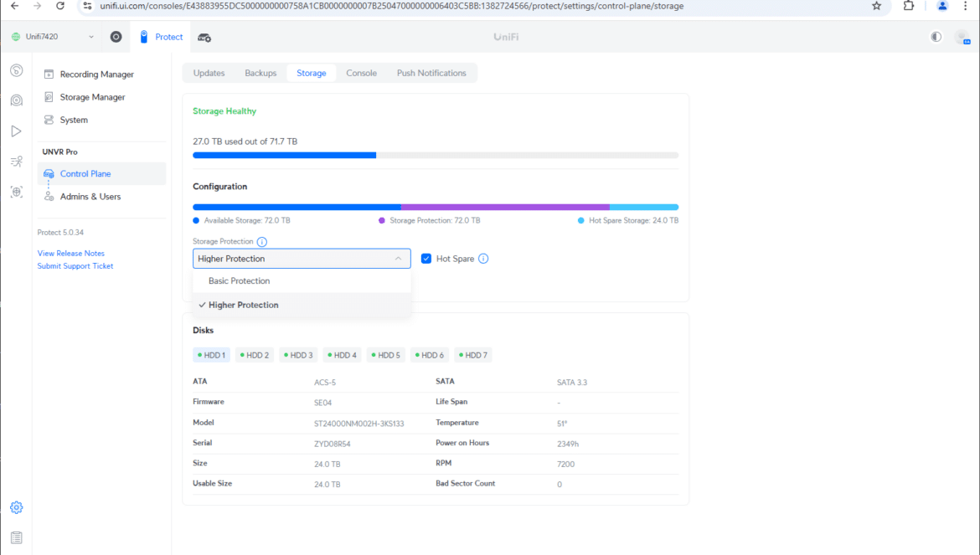980x555 pixels.
Task: Open the car-shaped application icon beside Protect
Action: 204,38
